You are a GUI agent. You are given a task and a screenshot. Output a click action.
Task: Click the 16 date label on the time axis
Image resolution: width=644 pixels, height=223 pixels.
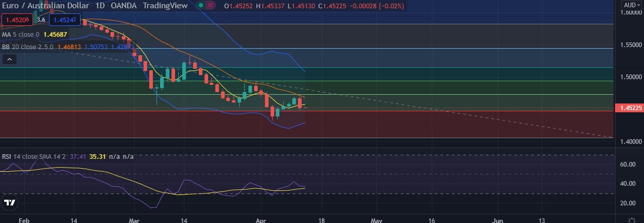pyautogui.click(x=431, y=220)
